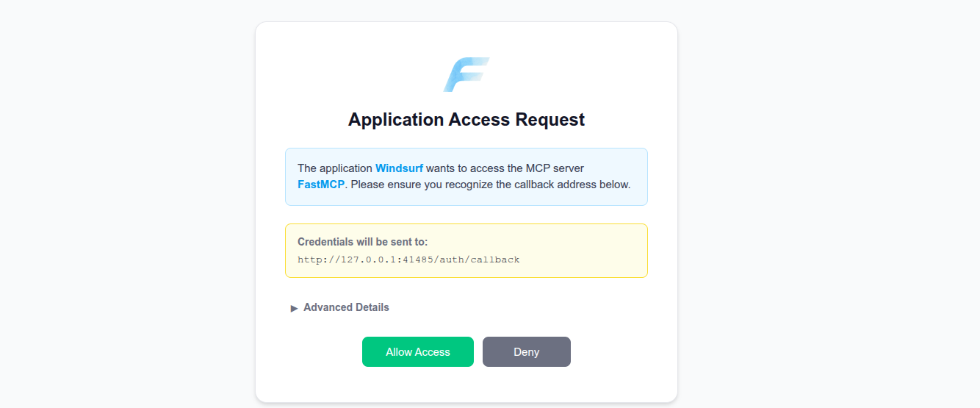Click the gray Deny button
The height and width of the screenshot is (408, 980).
tap(526, 351)
